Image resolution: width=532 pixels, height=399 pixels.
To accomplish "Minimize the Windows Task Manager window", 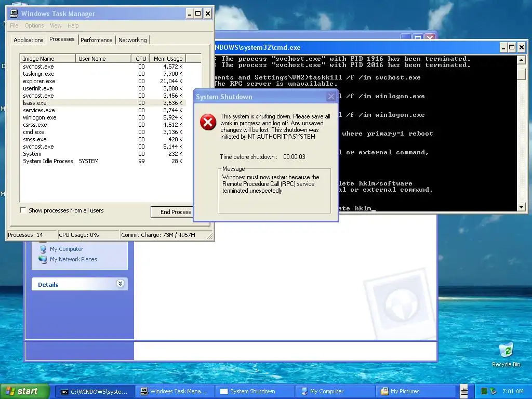I will [190, 14].
